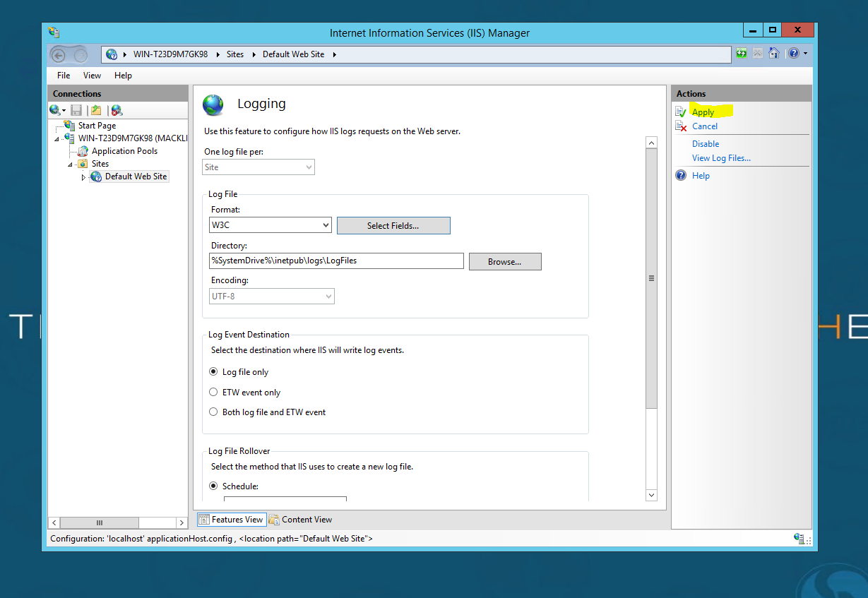
Task: Select the Schedule rollover radio button
Action: (213, 486)
